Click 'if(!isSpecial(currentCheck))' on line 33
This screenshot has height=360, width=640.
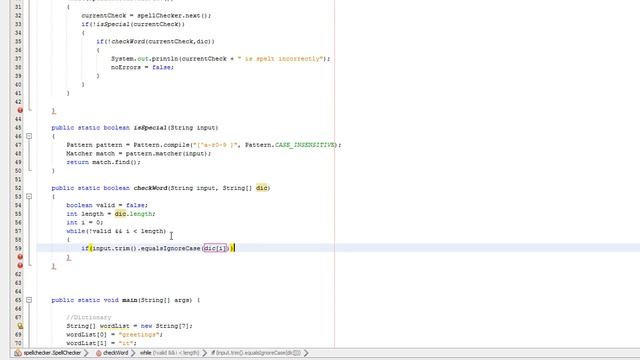pos(133,24)
